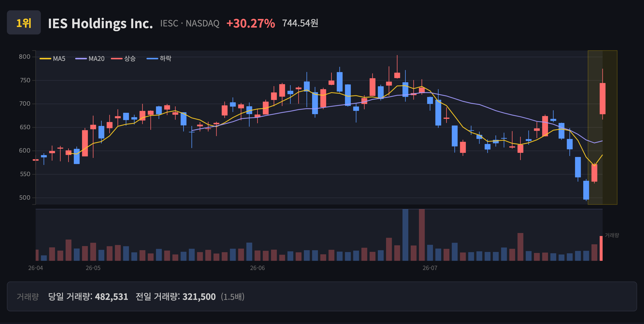This screenshot has width=644, height=324.
Task: Click the 550 price axis label
Action: click(x=25, y=174)
